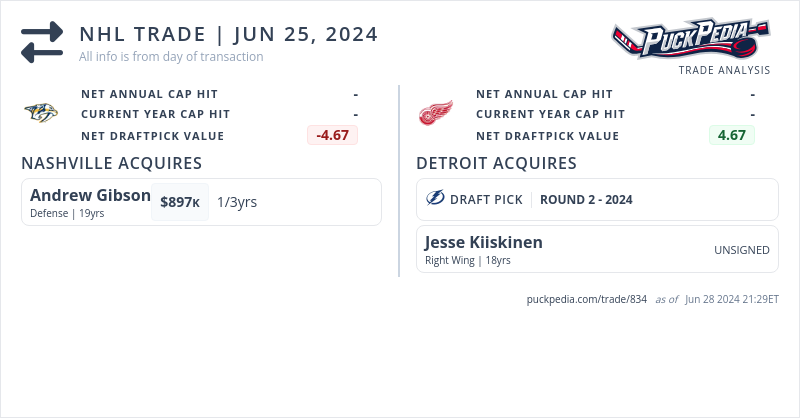Click the 1/3yrs contract term text

click(237, 202)
